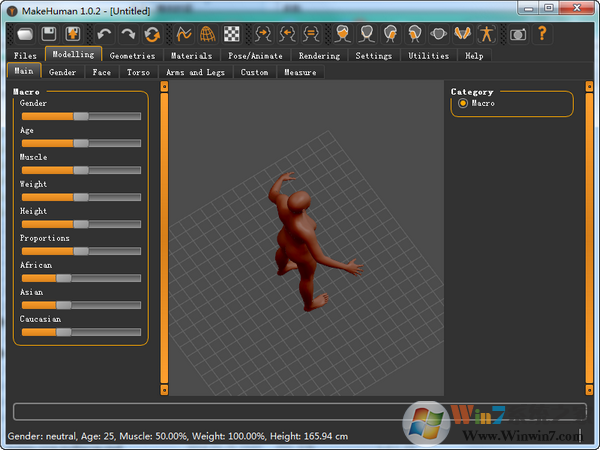Image resolution: width=600 pixels, height=450 pixels.
Task: Click the Load file folder icon
Action: click(x=25, y=33)
